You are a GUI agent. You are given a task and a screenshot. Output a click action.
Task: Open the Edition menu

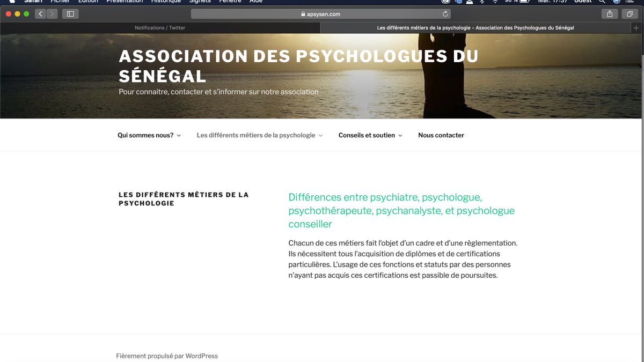point(88,2)
